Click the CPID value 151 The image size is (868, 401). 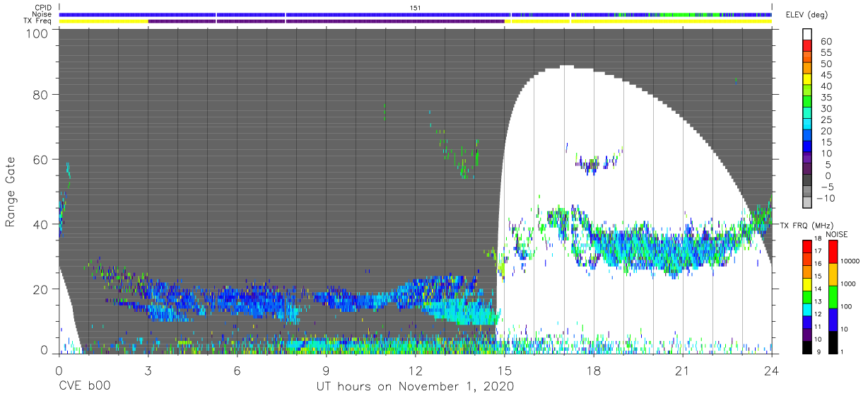(x=415, y=8)
